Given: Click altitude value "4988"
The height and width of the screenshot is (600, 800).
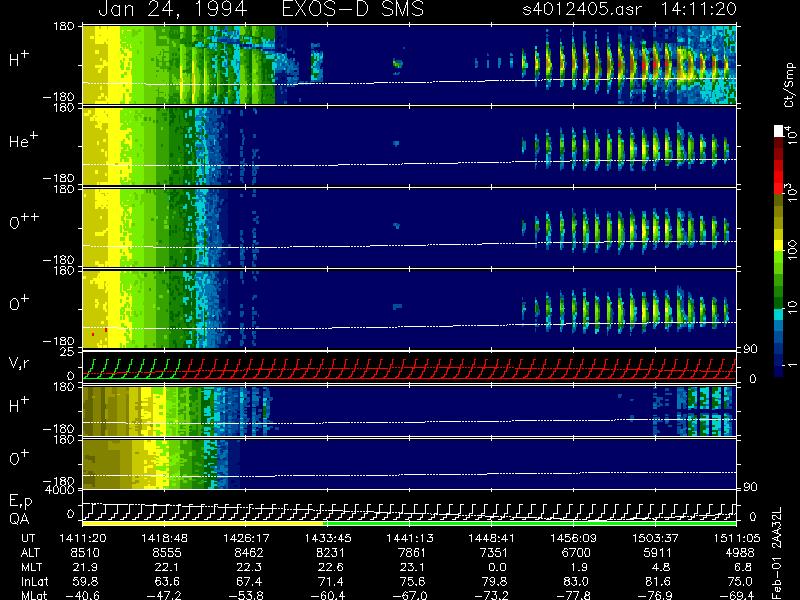Looking at the screenshot, I should coord(740,553).
